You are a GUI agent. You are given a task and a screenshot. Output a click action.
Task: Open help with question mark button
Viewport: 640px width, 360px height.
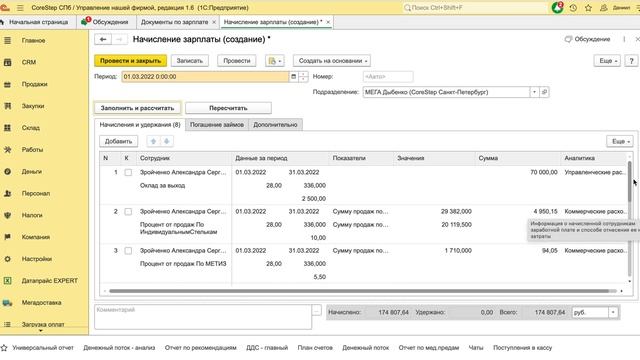tap(631, 60)
